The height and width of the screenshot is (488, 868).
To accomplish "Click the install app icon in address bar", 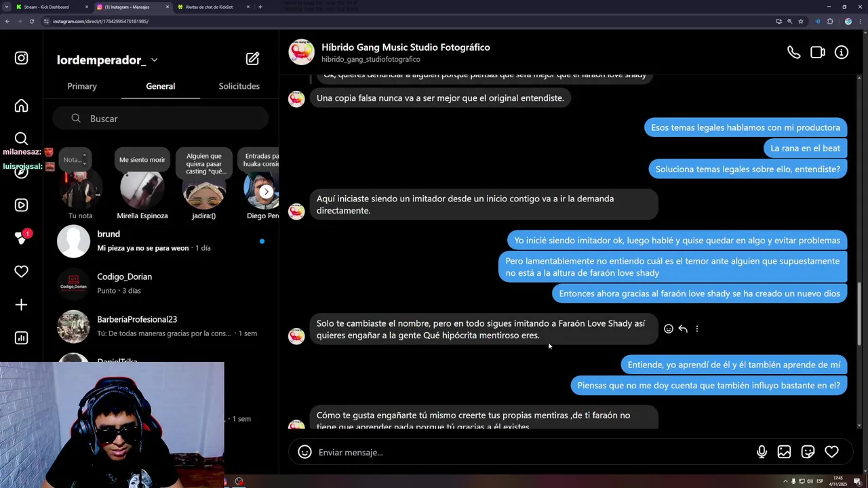I will tap(778, 21).
